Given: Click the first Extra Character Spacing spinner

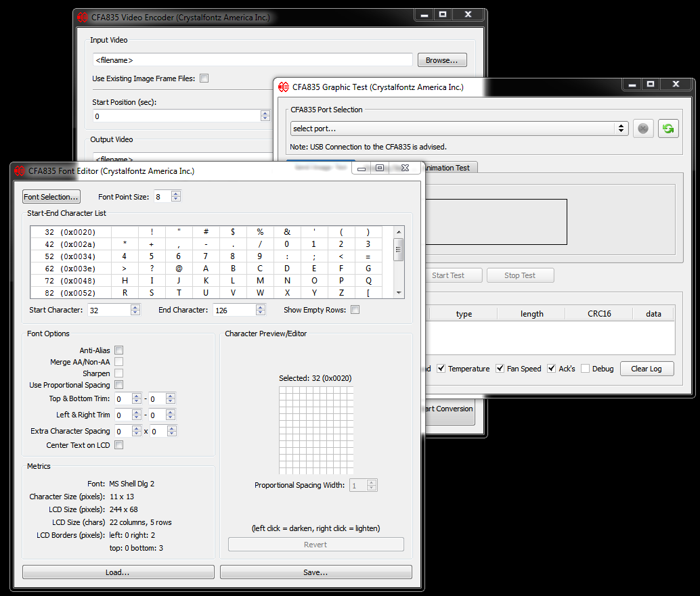Looking at the screenshot, I should pos(137,431).
